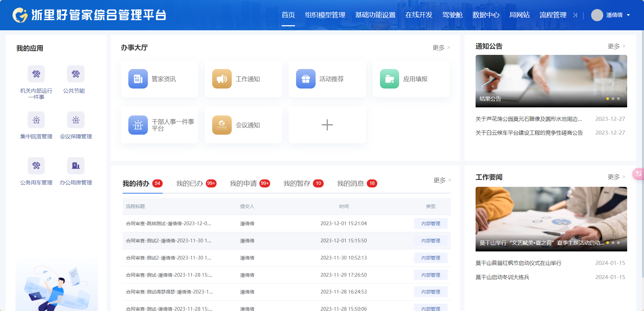Open 工作通知 speaker icon

click(222, 79)
